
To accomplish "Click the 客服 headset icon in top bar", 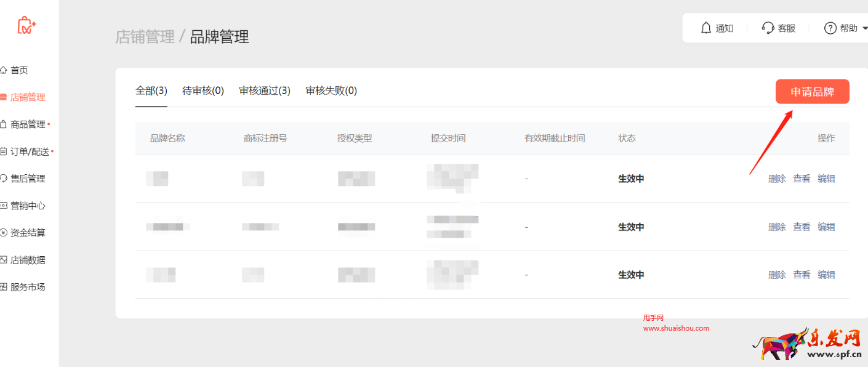I will pyautogui.click(x=768, y=28).
